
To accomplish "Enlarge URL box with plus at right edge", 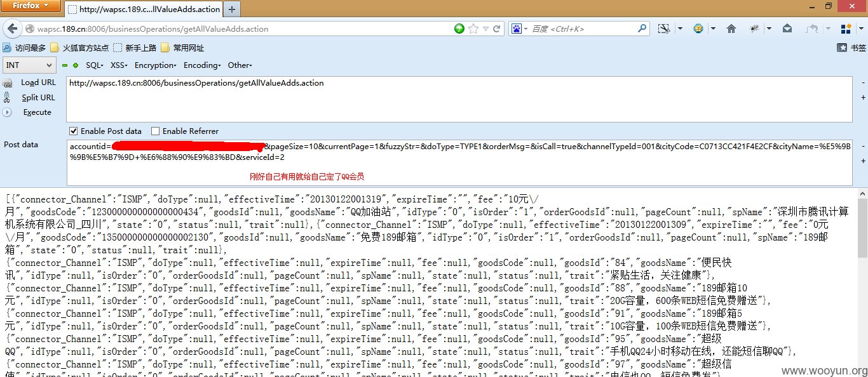I will pyautogui.click(x=863, y=98).
